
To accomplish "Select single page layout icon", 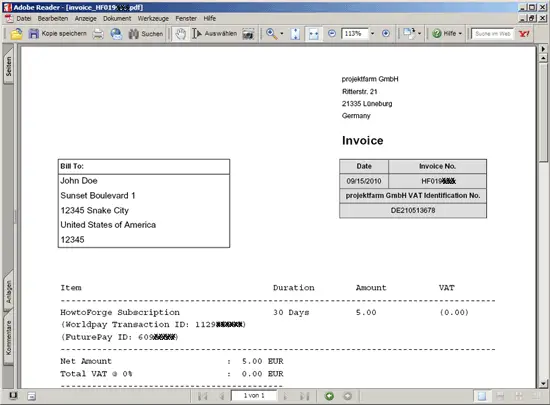I will (482, 396).
